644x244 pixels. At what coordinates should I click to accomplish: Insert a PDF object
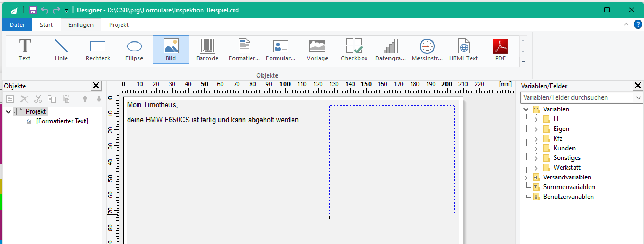click(x=500, y=50)
